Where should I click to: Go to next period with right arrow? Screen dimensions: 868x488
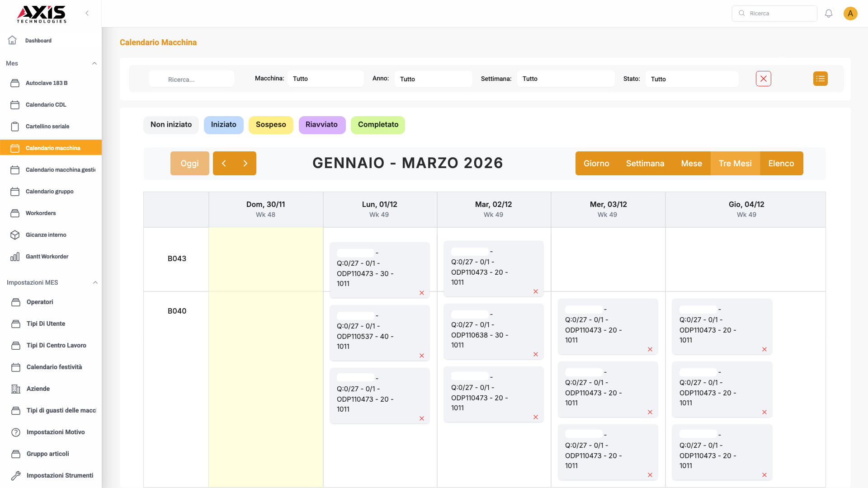(x=245, y=164)
